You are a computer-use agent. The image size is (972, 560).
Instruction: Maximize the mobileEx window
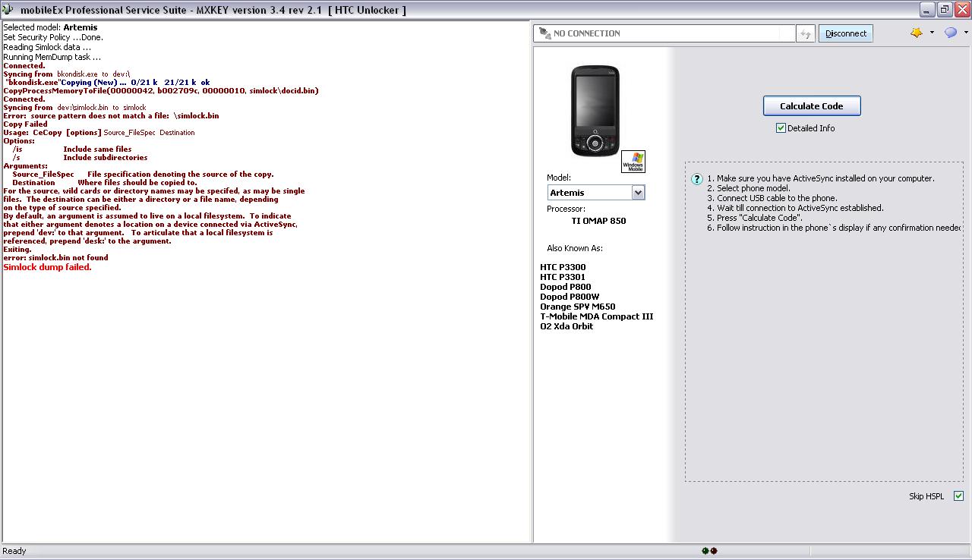[x=945, y=9]
